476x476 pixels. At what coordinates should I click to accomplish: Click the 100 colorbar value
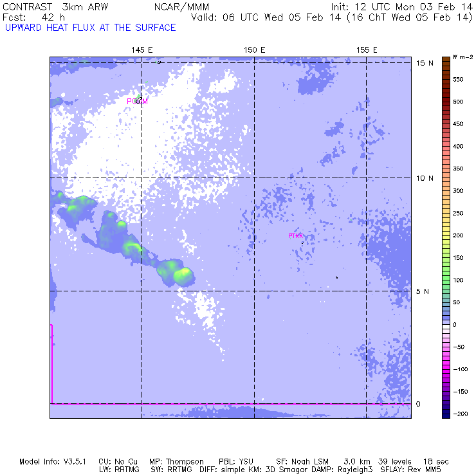point(458,280)
